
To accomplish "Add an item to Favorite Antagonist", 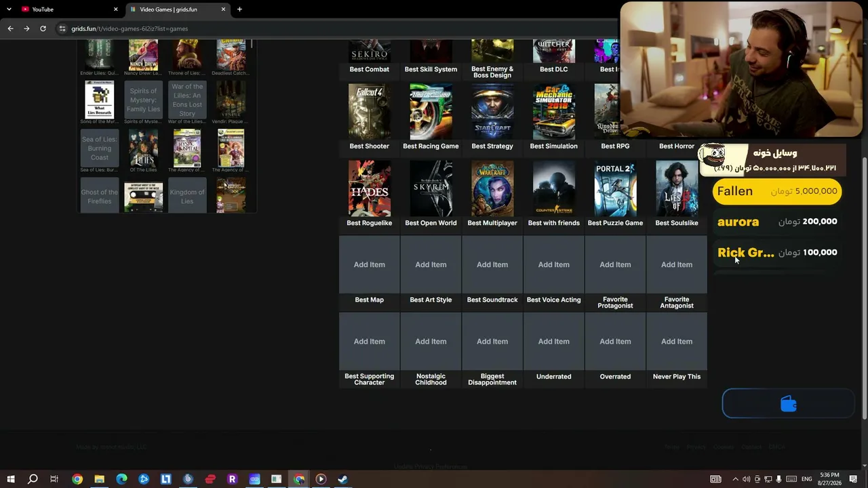I will (x=677, y=264).
